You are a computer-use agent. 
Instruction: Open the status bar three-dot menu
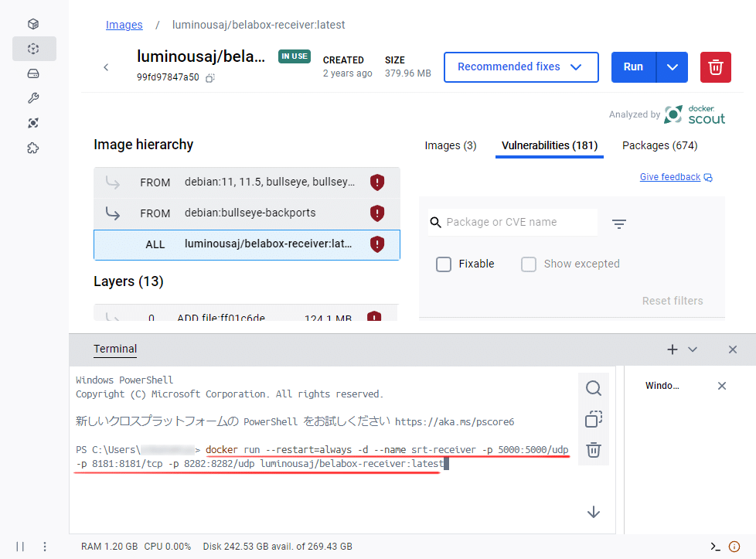45,547
